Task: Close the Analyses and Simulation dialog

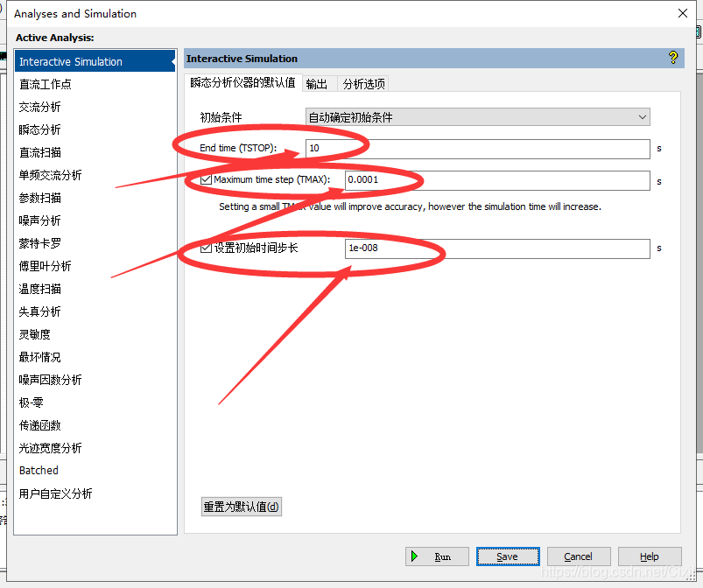Action: click(x=683, y=13)
